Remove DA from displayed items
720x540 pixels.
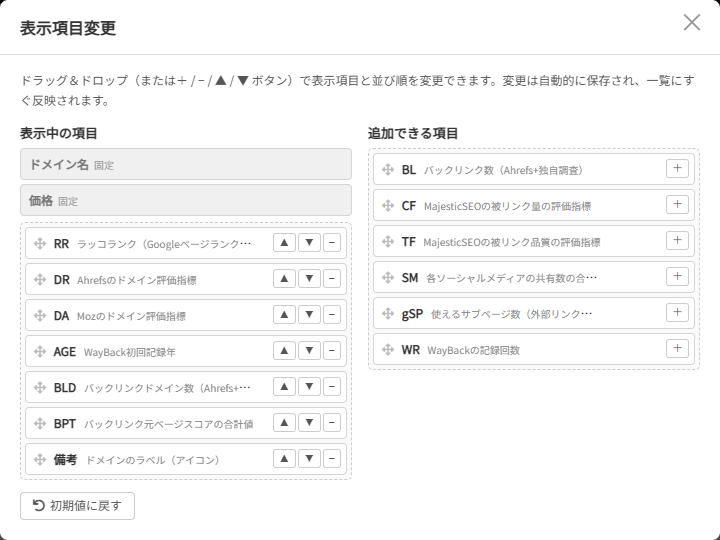click(332, 315)
